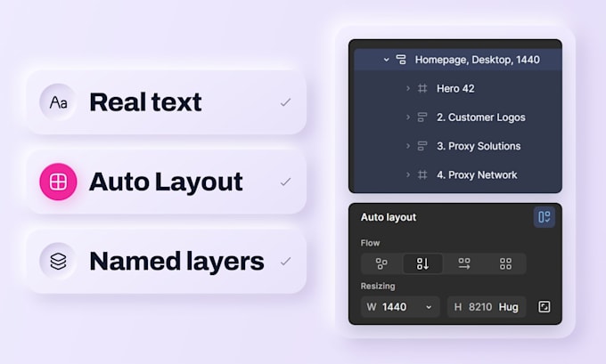
Task: Click the checkmark on the Auto Layout card
Action: 285,182
